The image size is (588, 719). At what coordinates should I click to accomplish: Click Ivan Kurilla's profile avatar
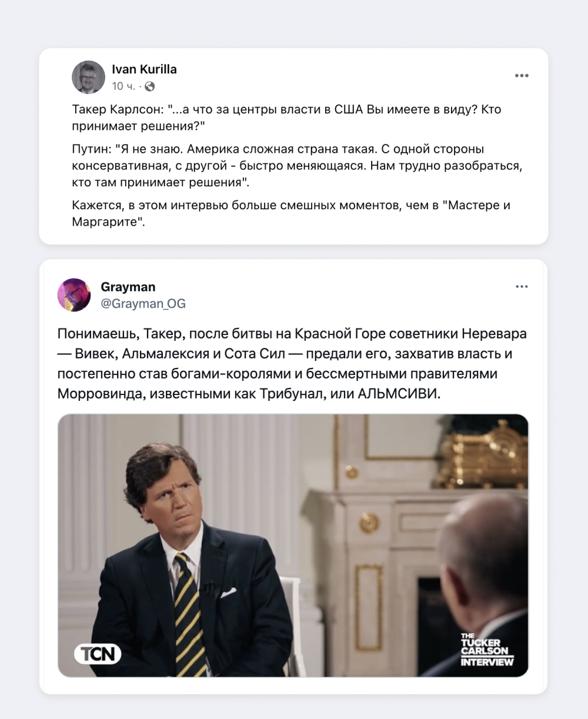click(x=88, y=77)
